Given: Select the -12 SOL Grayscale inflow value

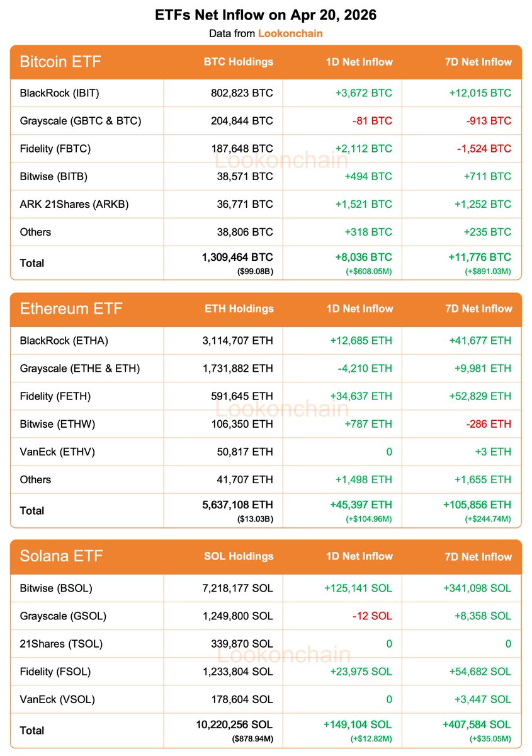Looking at the screenshot, I should 372,616.
